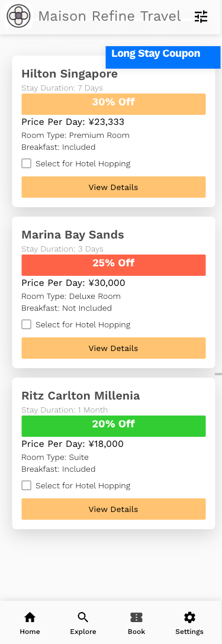This screenshot has height=644, width=222.
Task: Open the Hilton Singapore title
Action: tap(69, 74)
